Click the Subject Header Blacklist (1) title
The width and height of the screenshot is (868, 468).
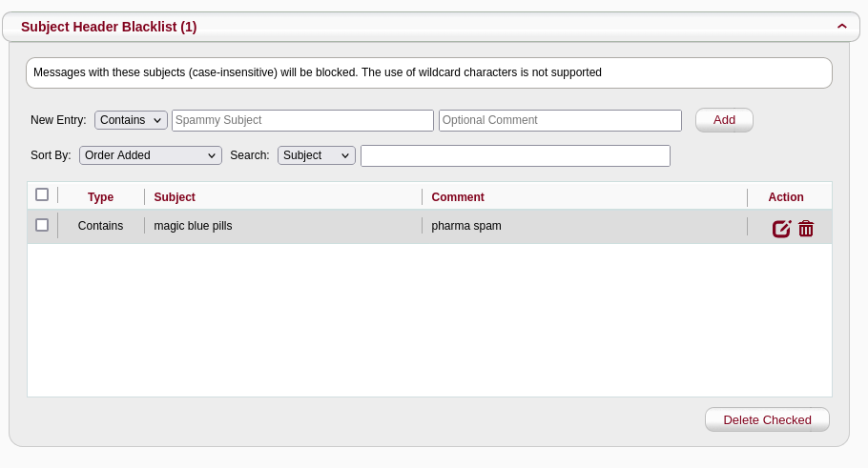click(x=109, y=27)
